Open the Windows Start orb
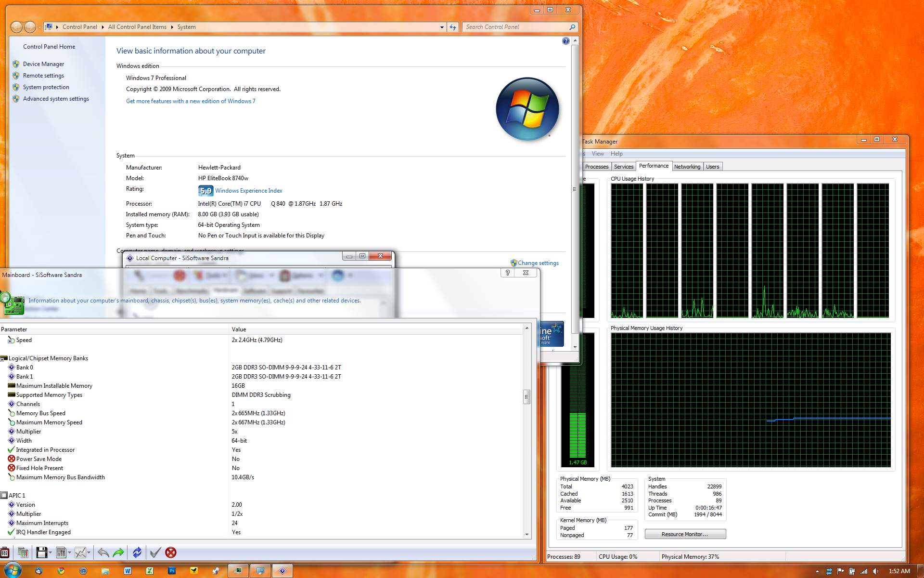 [13, 571]
